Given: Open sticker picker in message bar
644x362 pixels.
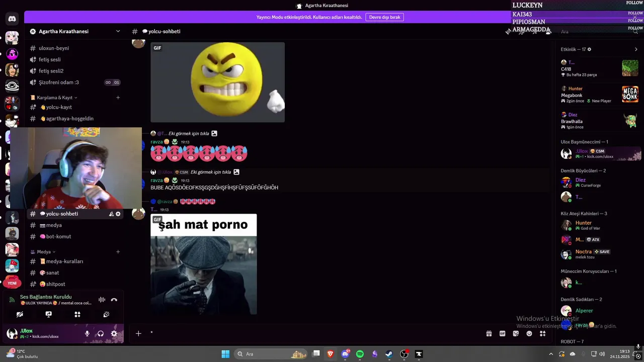Looking at the screenshot, I should 516,333.
